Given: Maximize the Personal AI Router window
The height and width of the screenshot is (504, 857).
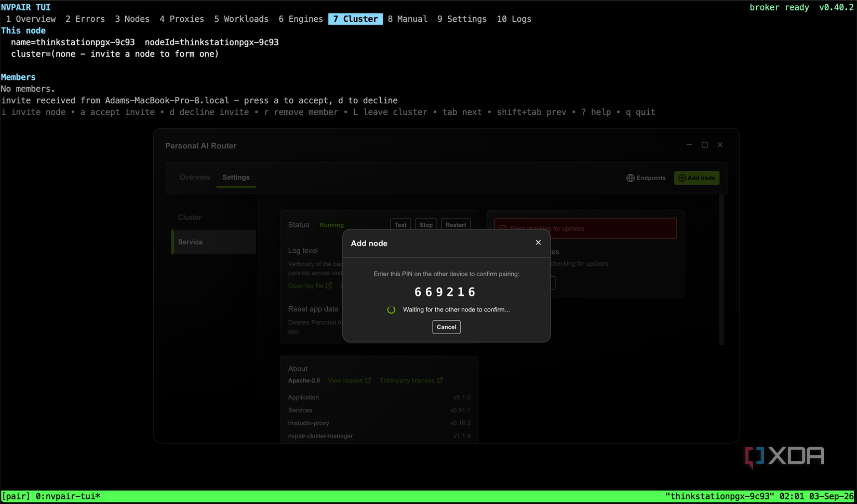Looking at the screenshot, I should (705, 145).
